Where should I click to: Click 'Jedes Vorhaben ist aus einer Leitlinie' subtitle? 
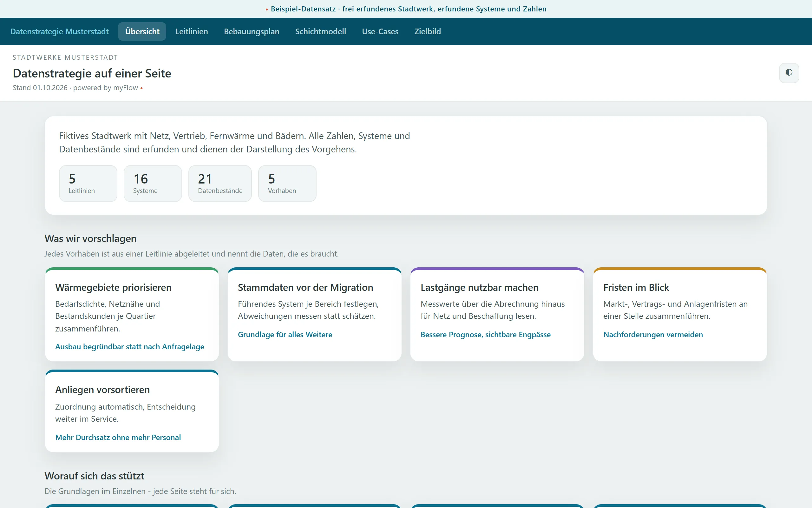[192, 254]
